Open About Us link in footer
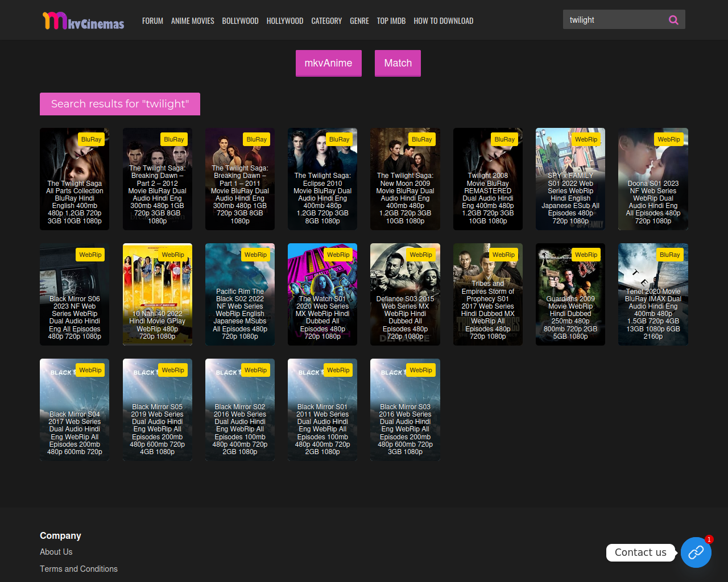Image resolution: width=728 pixels, height=582 pixels. click(x=56, y=552)
